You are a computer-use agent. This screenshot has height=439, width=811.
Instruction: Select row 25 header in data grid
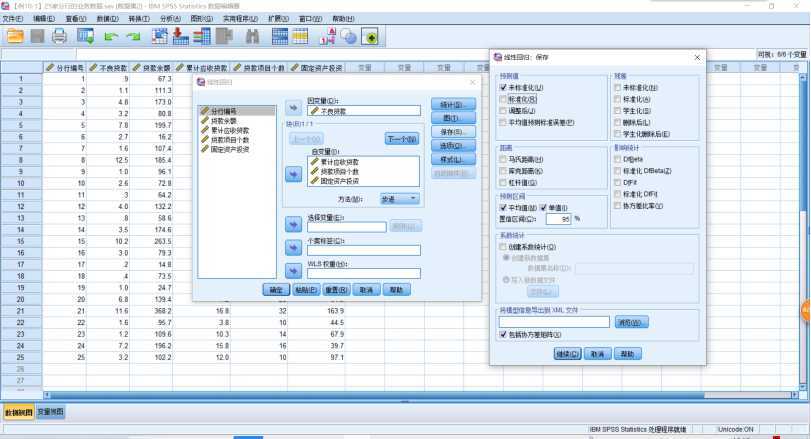tap(21, 357)
